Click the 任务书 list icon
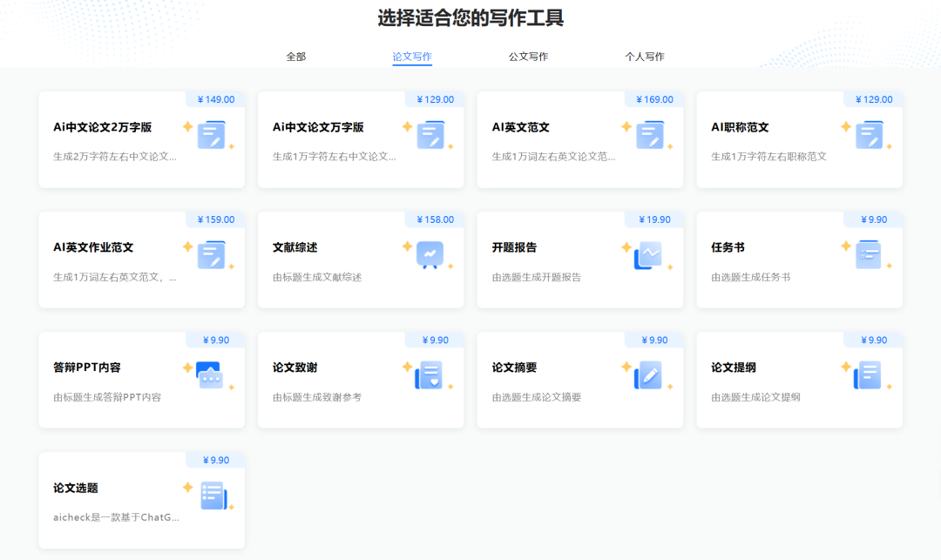Viewport: 941px width, 560px height. click(869, 254)
